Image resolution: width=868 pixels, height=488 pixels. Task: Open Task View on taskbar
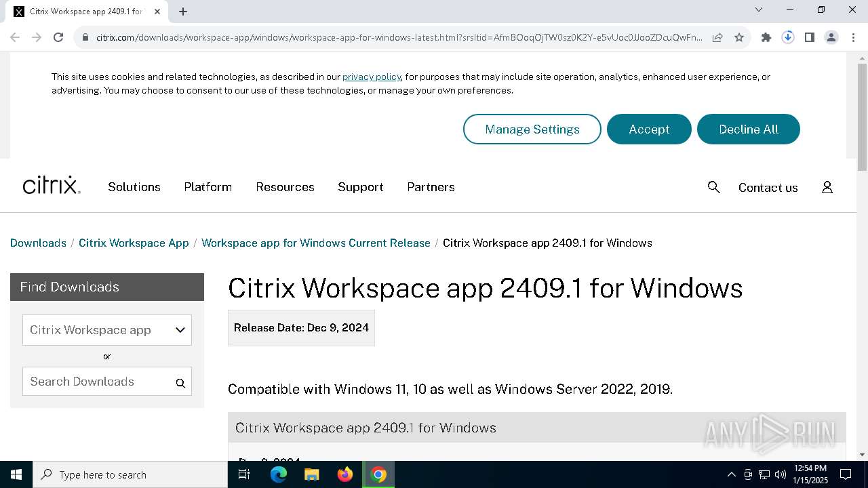coord(244,474)
